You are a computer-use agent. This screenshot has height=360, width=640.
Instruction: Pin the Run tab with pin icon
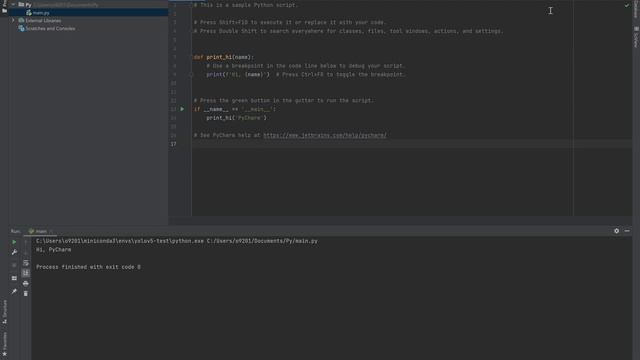pyautogui.click(x=14, y=291)
